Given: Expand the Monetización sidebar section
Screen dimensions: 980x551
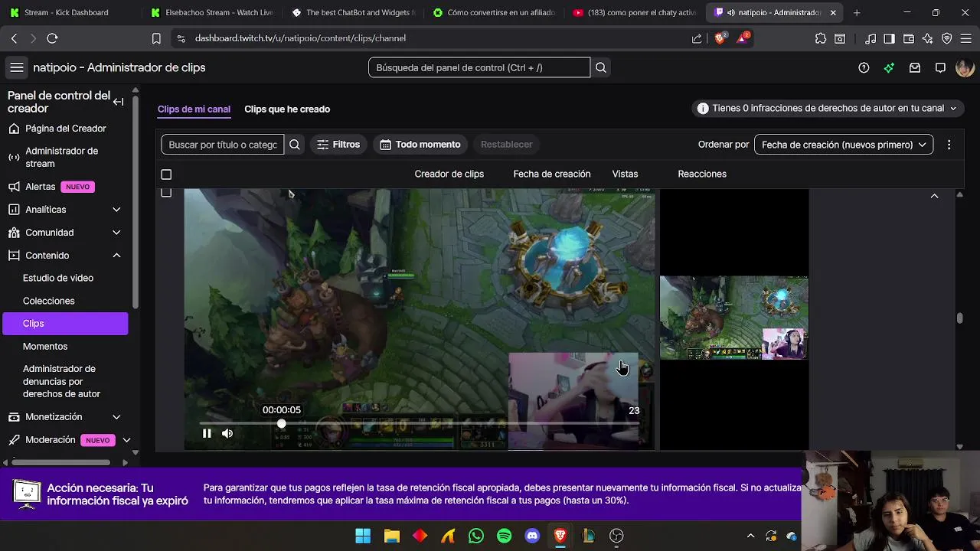Looking at the screenshot, I should pos(116,417).
